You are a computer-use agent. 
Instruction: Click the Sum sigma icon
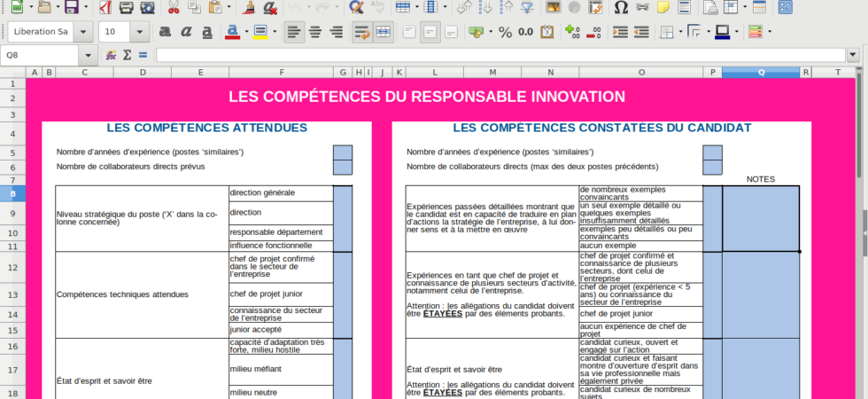[127, 55]
